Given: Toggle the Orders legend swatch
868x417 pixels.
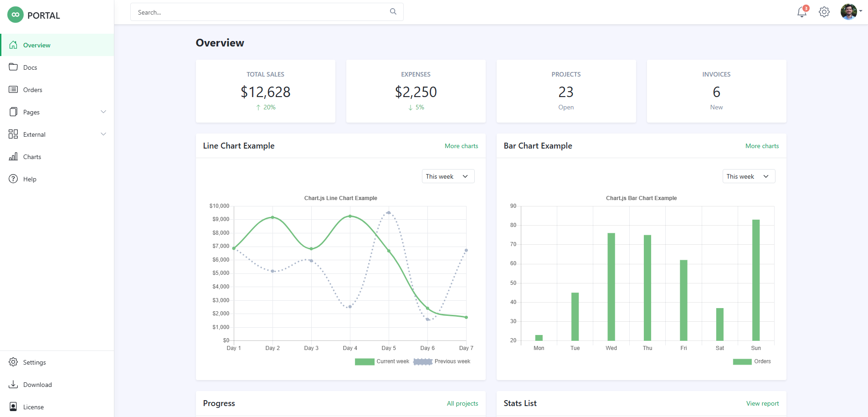Looking at the screenshot, I should [742, 361].
